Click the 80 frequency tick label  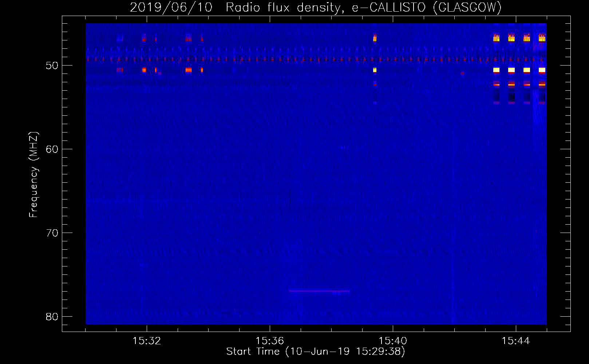point(52,317)
